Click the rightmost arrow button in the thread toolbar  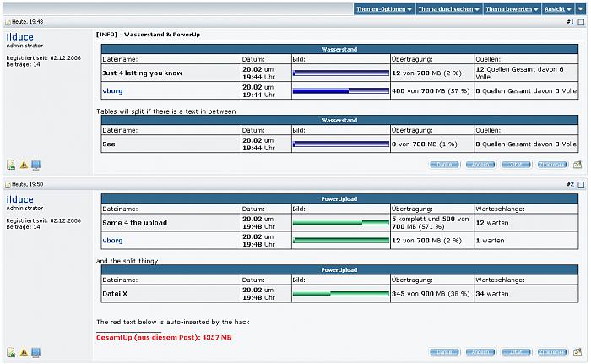(580, 9)
